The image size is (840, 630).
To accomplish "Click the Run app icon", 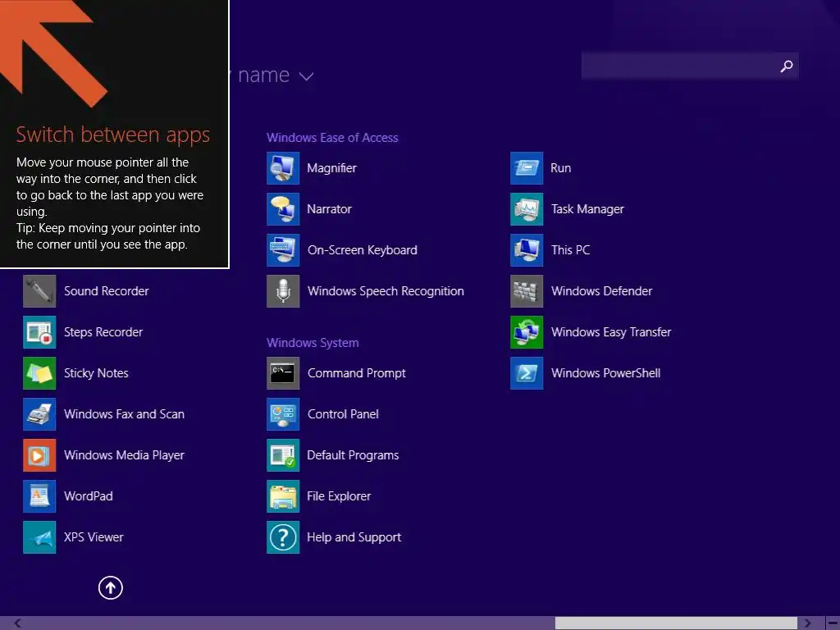I will tap(527, 168).
